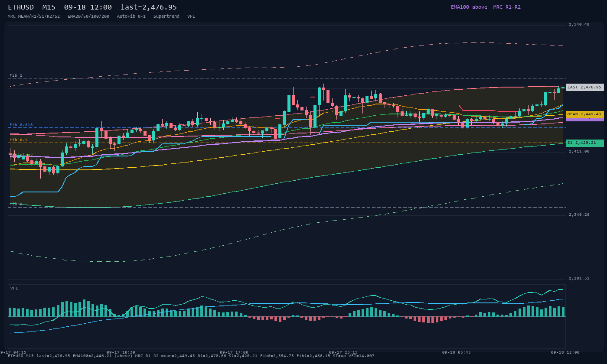Click the 09-17 17:00 time axis label

click(x=234, y=352)
